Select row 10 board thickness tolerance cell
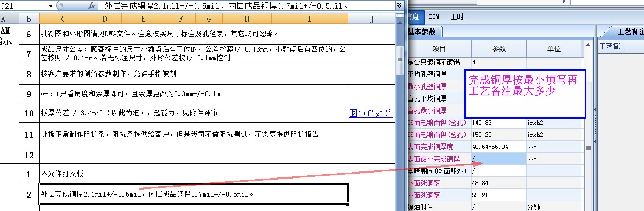This screenshot has height=211, width=644. (x=193, y=113)
